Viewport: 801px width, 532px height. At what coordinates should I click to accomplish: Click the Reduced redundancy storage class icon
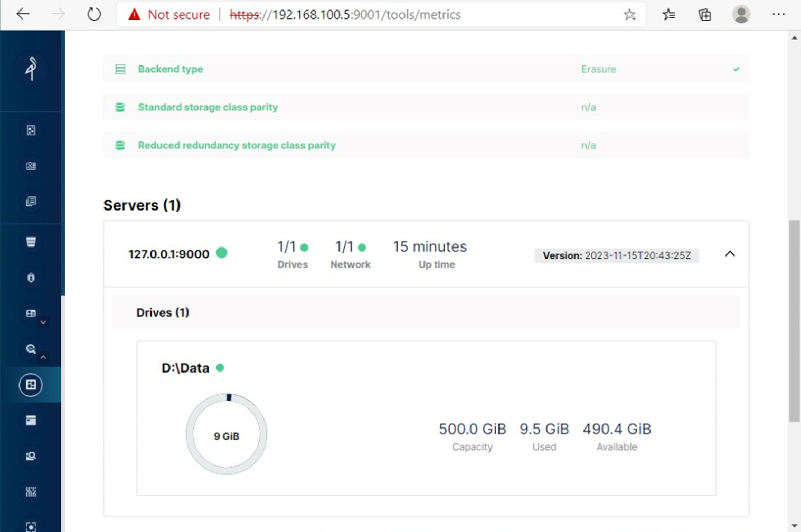[120, 145]
